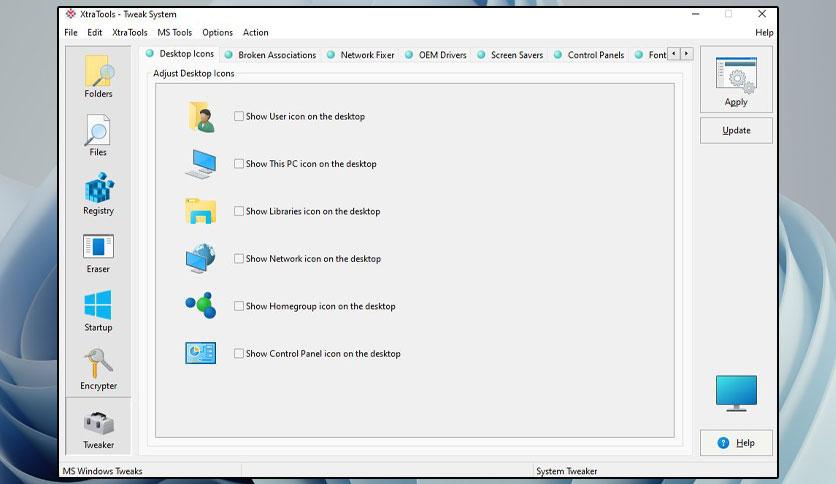Image resolution: width=836 pixels, height=484 pixels.
Task: Enable Show User icon on the desktop
Action: [239, 116]
